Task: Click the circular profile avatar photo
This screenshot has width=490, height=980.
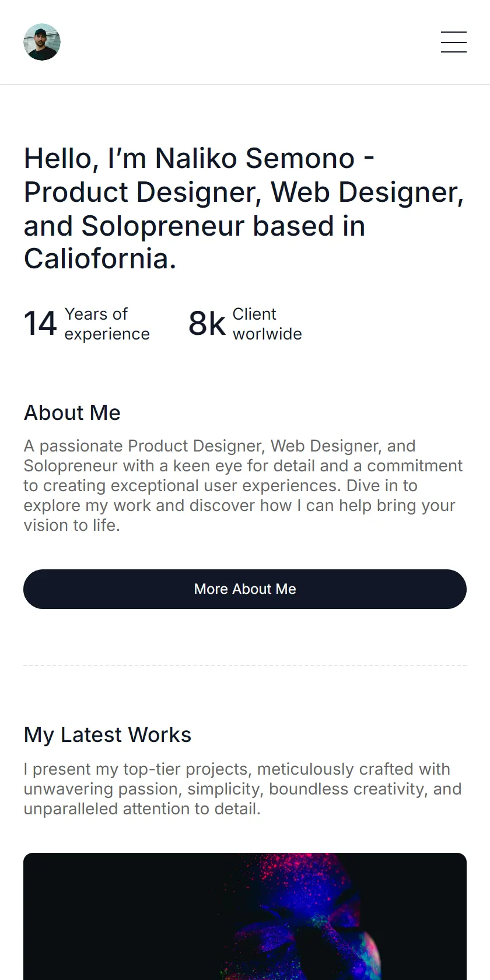Action: point(42,42)
